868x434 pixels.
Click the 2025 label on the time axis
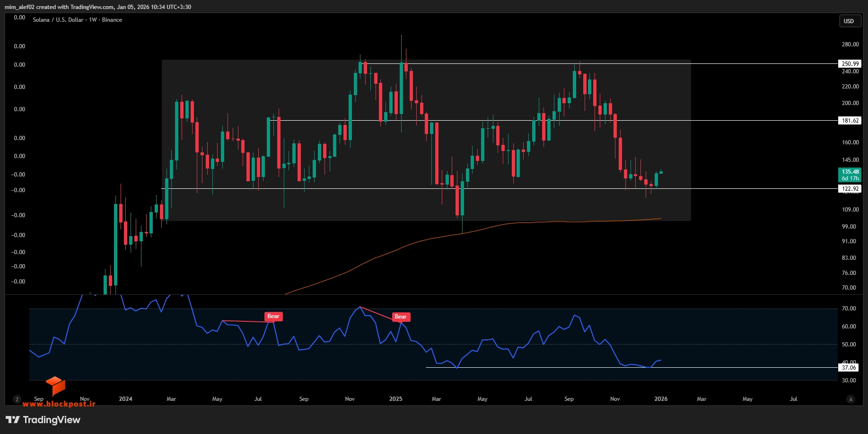395,399
